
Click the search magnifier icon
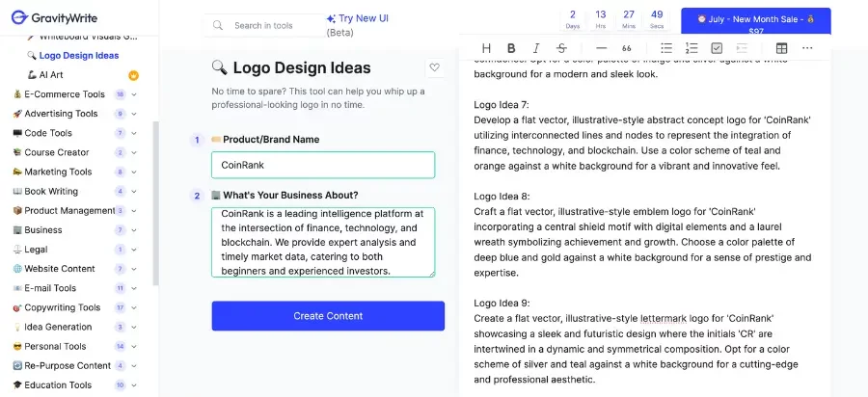point(218,25)
